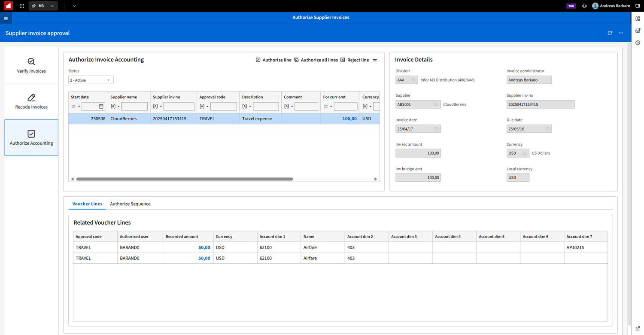The width and height of the screenshot is (644, 335).
Task: Select the CloudBerries cell in invoice row
Action: pos(129,119)
